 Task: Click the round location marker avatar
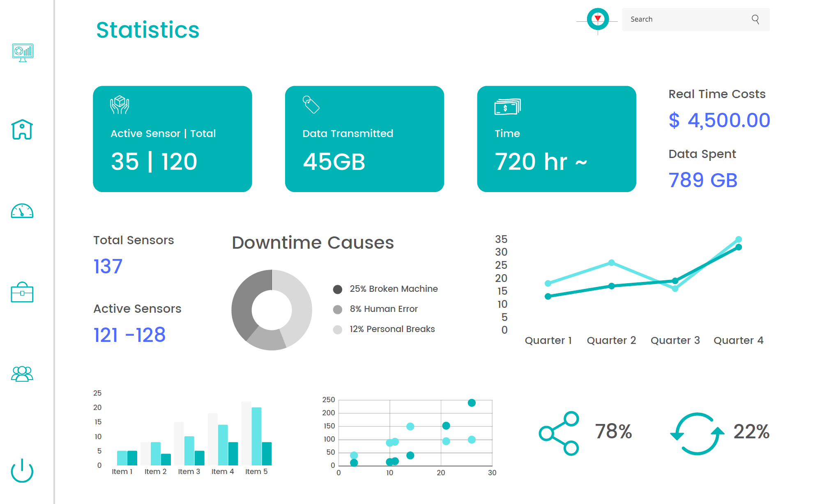[x=598, y=19]
